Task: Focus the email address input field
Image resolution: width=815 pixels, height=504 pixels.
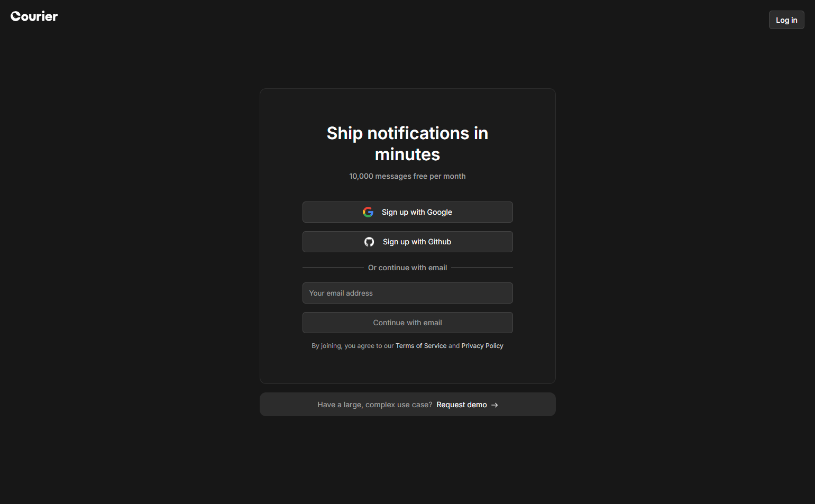Action: click(407, 293)
